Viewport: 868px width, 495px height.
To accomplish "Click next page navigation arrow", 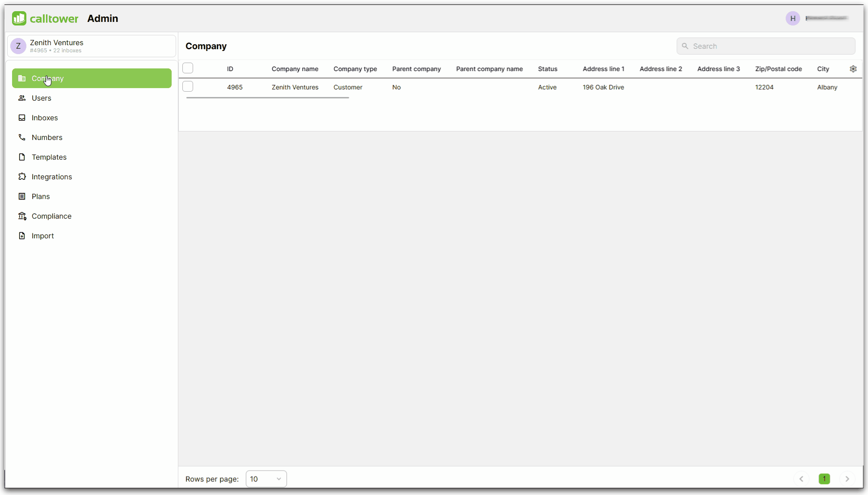I will [847, 478].
